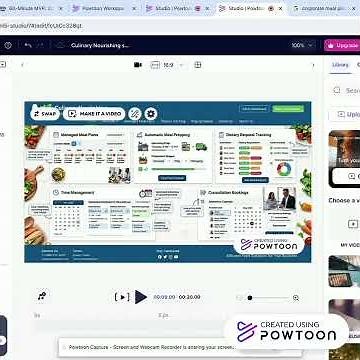The height and width of the screenshot is (360, 360).
Task: Toggle the grid overlay icon
Action: (198, 65)
